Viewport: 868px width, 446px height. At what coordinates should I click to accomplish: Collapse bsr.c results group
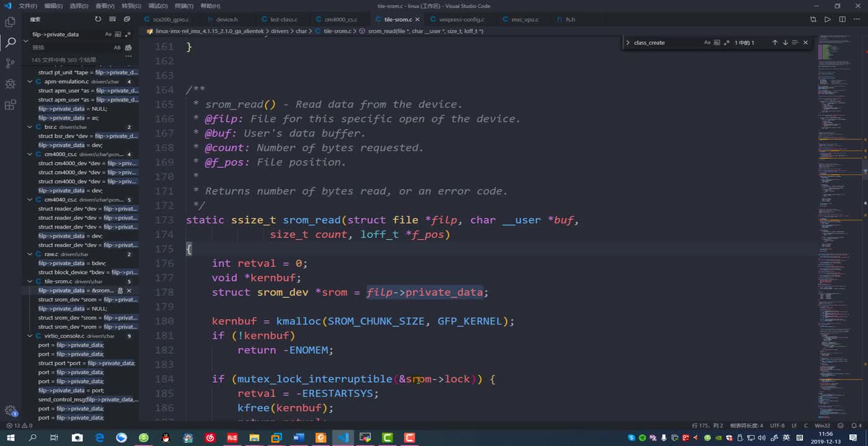(x=30, y=127)
